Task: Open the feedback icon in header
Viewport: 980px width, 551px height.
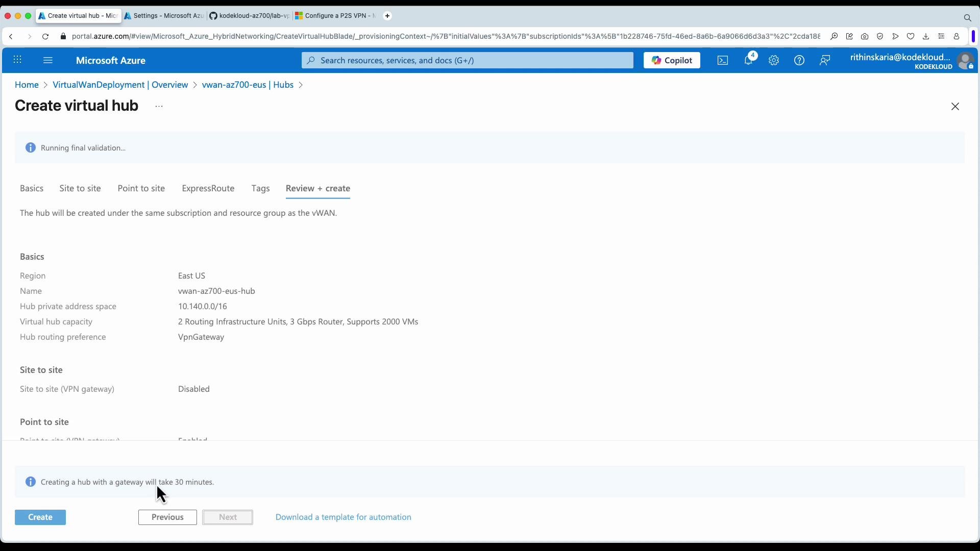Action: pyautogui.click(x=825, y=60)
